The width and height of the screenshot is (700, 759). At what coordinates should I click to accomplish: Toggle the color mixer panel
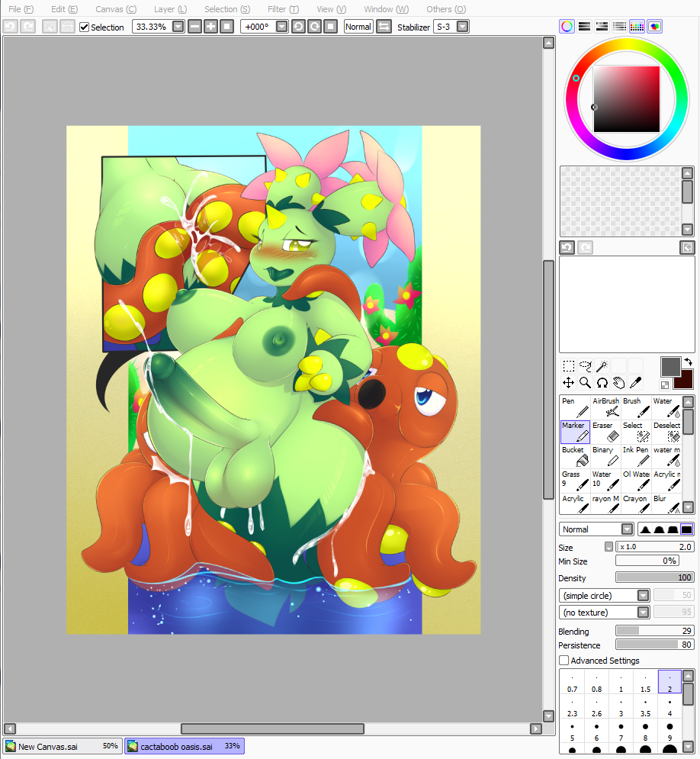point(619,27)
